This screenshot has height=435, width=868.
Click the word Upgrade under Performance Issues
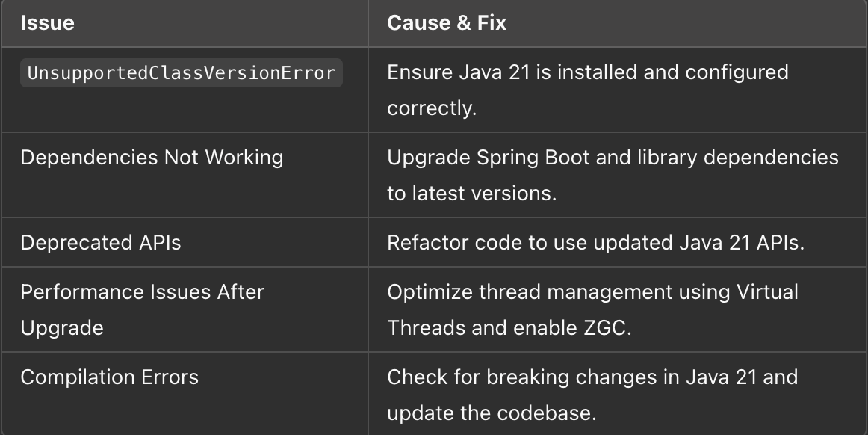[x=62, y=328]
